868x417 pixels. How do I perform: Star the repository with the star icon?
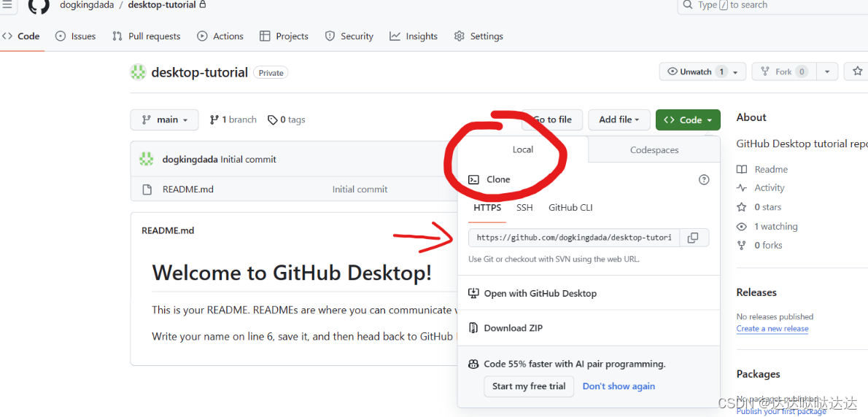857,71
